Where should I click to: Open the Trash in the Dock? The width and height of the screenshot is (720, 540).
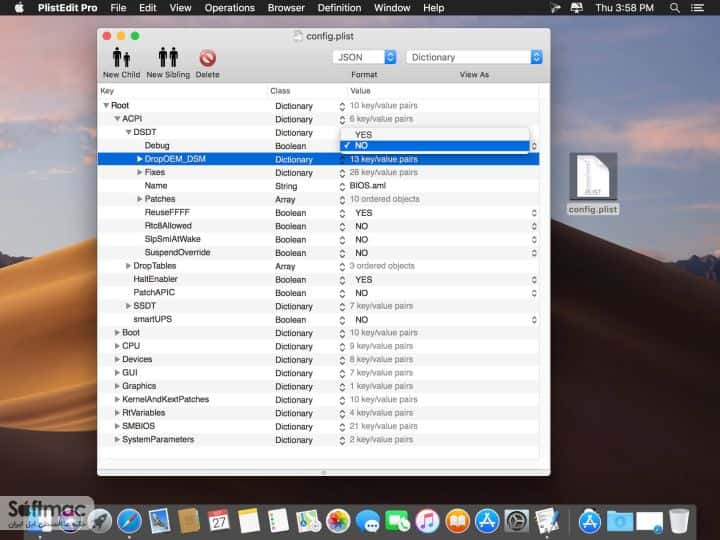(679, 521)
